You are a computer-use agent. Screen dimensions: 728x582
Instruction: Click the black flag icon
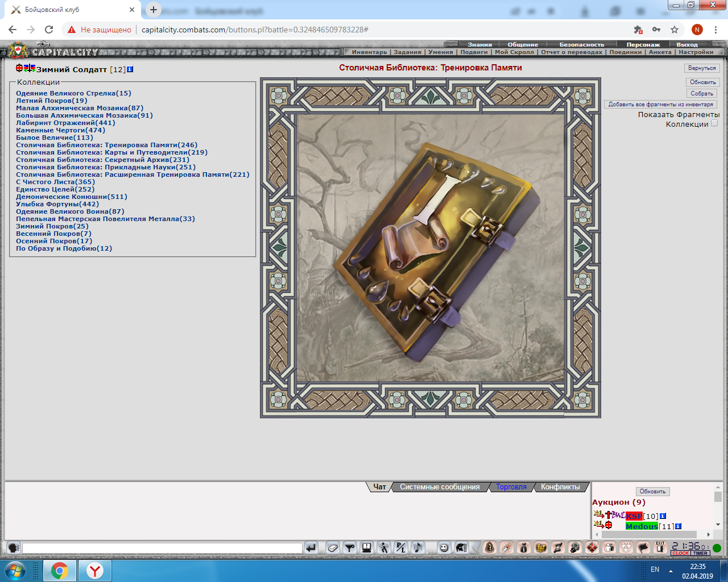[x=643, y=547]
